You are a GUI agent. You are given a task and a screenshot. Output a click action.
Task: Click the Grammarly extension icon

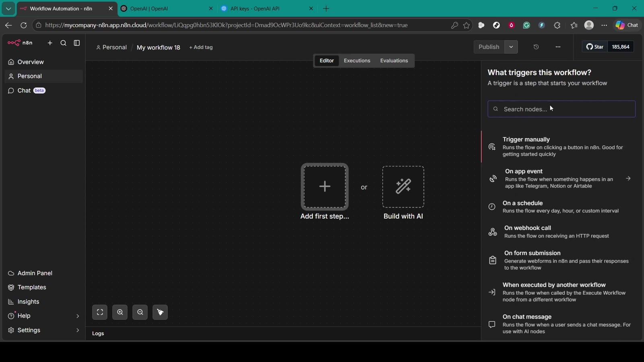click(x=526, y=25)
